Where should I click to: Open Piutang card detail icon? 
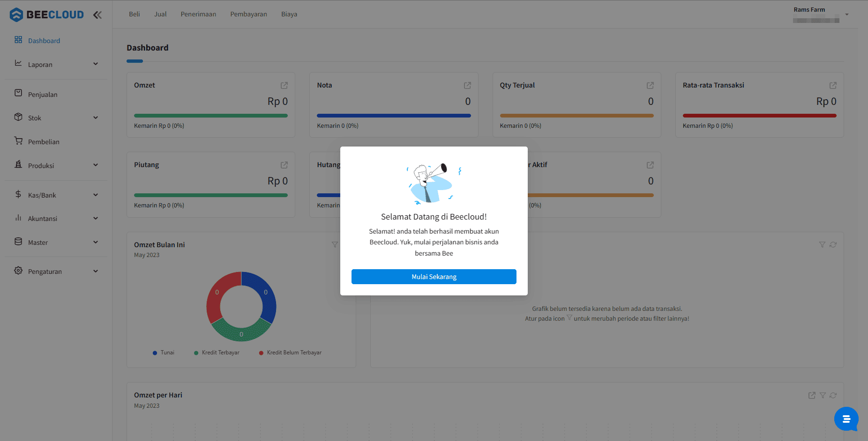pos(284,165)
